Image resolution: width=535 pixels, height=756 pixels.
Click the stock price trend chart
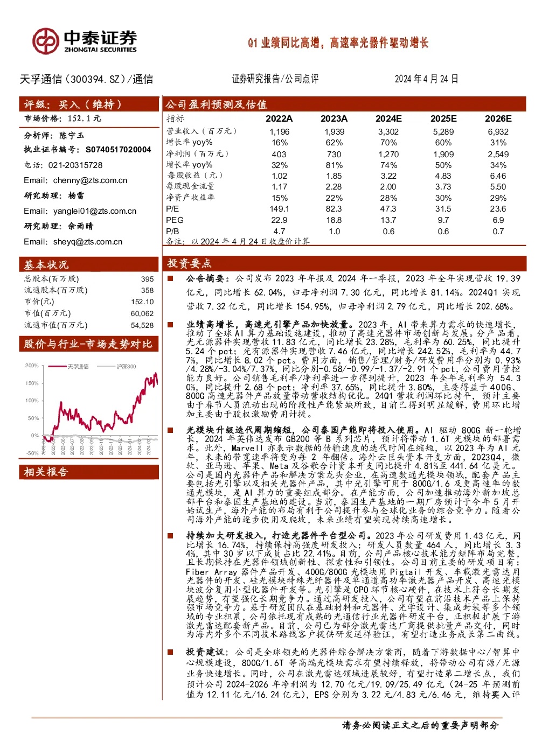click(91, 409)
